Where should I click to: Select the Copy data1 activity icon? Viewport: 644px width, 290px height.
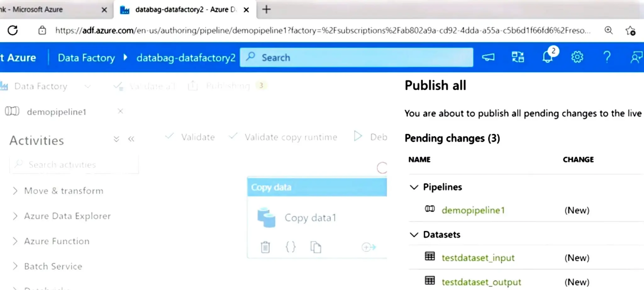click(266, 217)
